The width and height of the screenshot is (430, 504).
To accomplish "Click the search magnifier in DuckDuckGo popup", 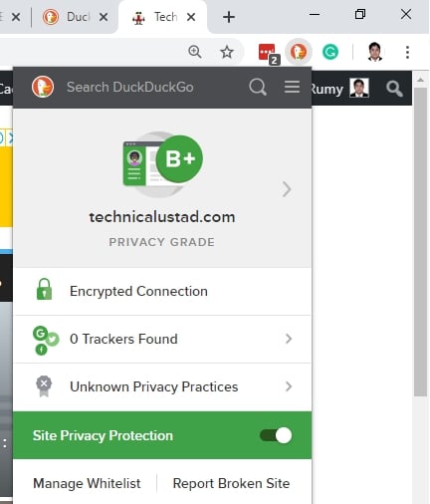I will 258,87.
